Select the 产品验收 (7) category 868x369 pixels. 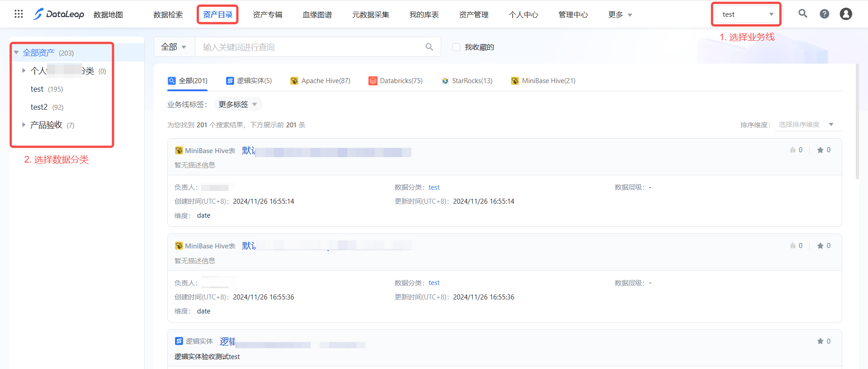(52, 125)
